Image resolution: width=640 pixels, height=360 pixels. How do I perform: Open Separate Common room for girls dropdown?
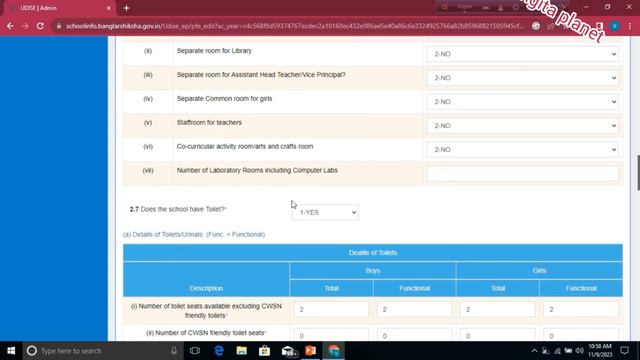[x=522, y=102]
